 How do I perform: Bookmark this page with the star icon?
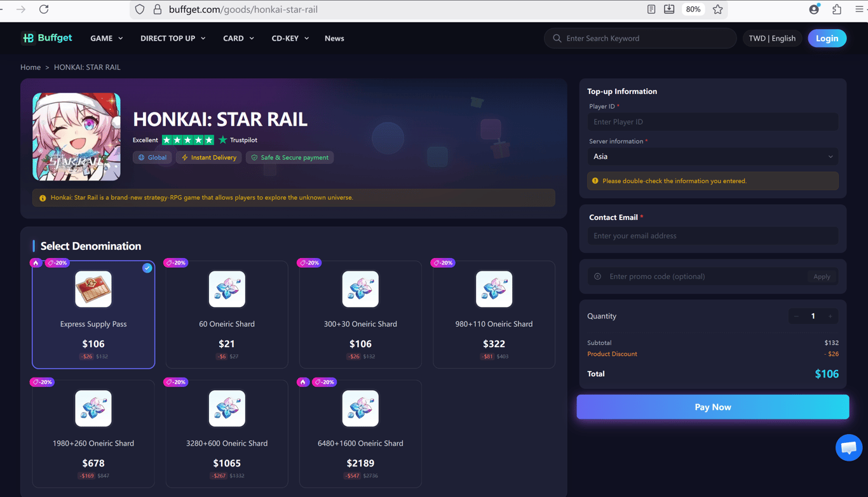(x=717, y=10)
